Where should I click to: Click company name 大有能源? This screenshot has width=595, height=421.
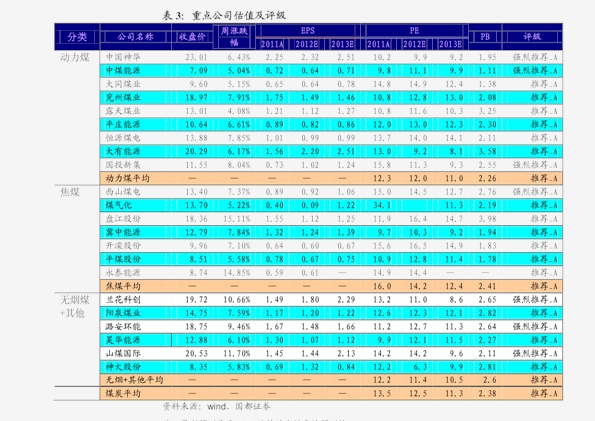123,151
